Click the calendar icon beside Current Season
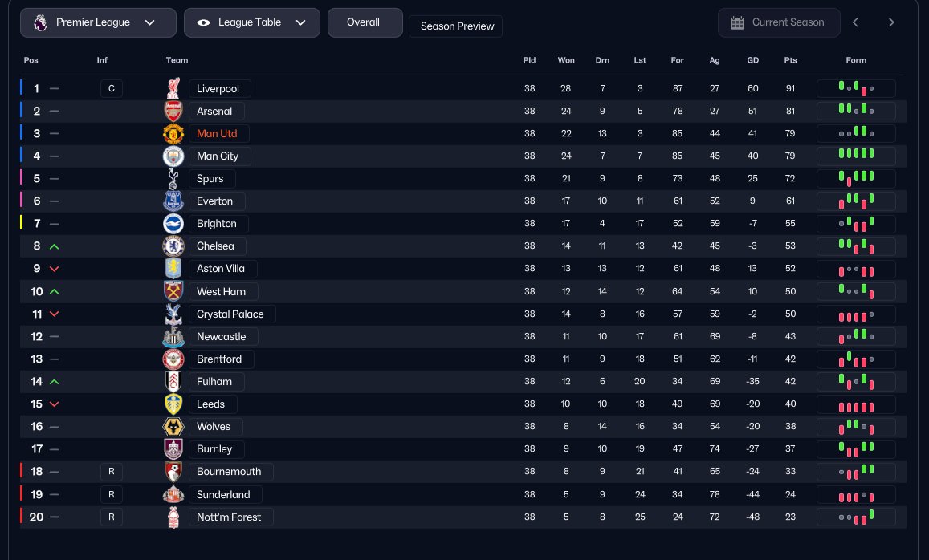 (x=737, y=22)
